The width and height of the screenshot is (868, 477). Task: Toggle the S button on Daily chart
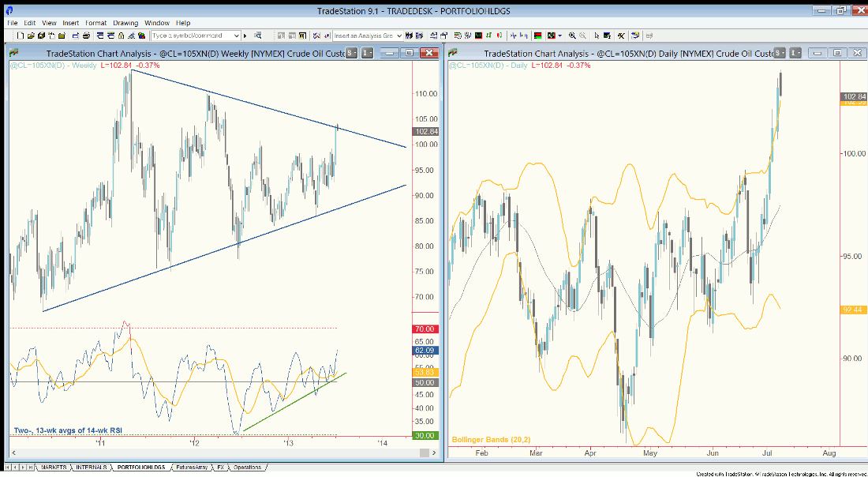[778, 53]
